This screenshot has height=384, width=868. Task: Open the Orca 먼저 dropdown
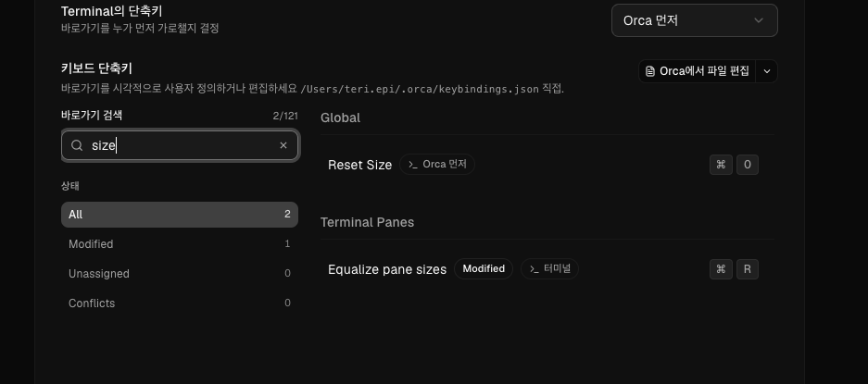[694, 20]
